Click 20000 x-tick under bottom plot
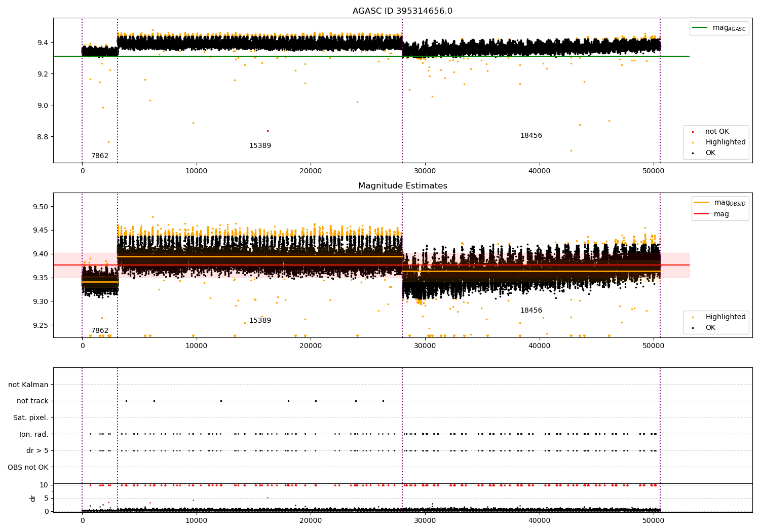The width and height of the screenshot is (760, 532). [311, 521]
